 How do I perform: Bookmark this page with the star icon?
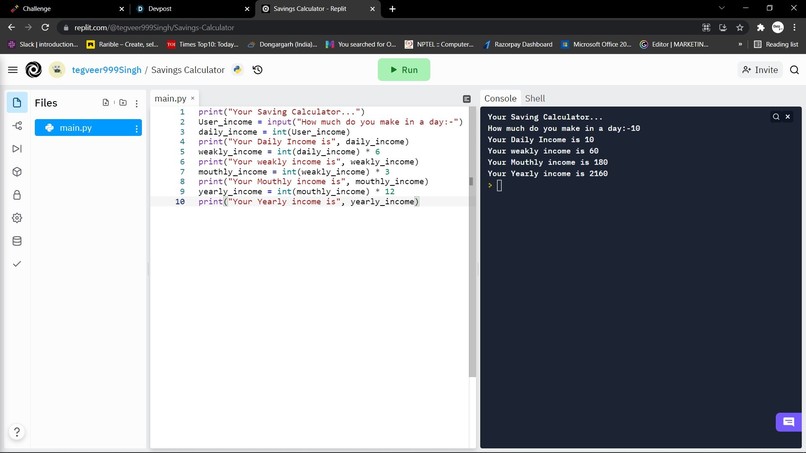740,27
